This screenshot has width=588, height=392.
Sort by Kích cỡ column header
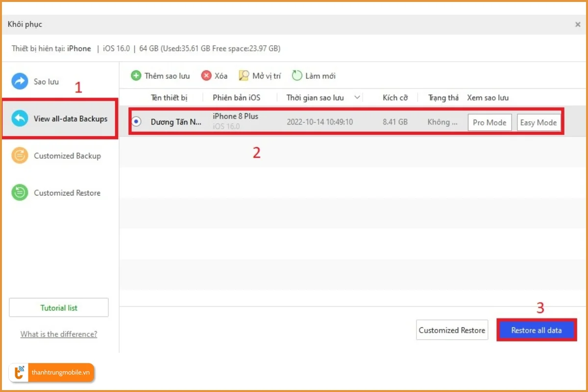coord(395,98)
